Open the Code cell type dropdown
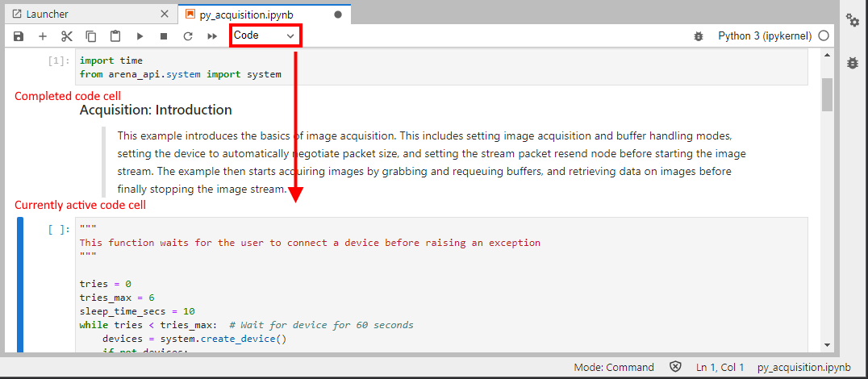This screenshot has height=379, width=868. 265,35
